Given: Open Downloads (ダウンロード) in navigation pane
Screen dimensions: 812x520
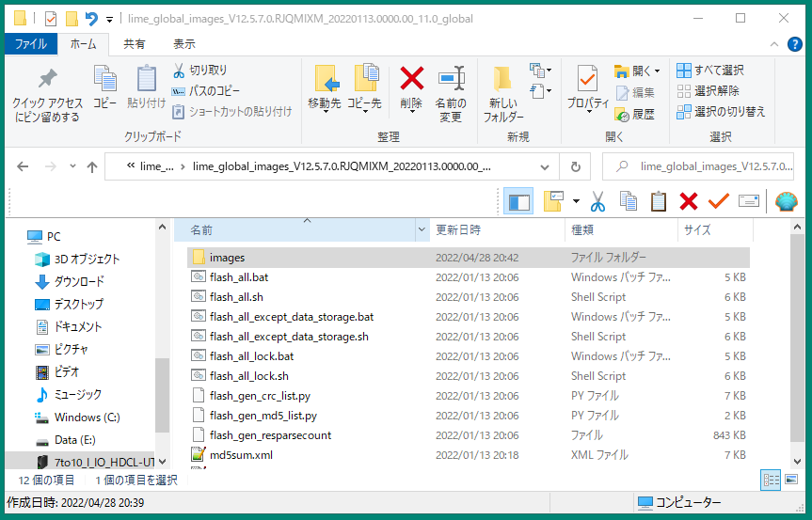Looking at the screenshot, I should coord(70,281).
